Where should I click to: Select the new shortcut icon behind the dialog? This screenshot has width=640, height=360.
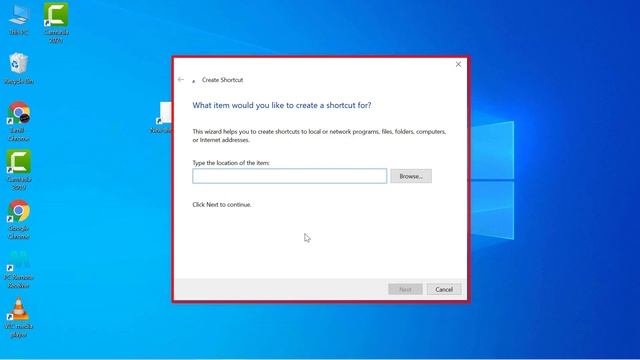click(162, 118)
